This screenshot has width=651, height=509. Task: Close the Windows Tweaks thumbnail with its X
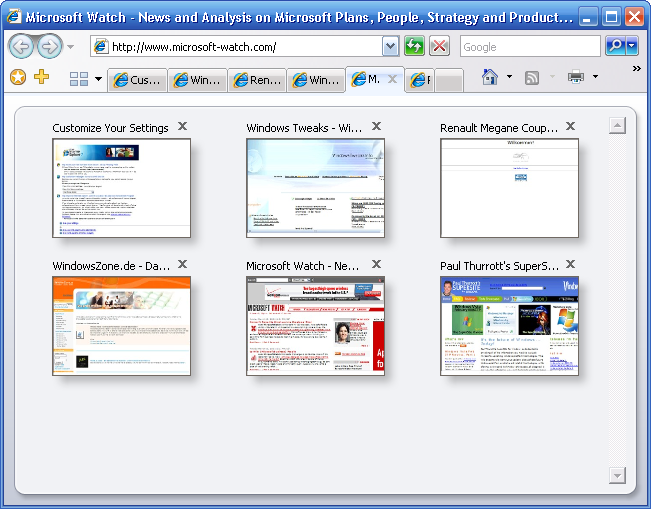click(376, 126)
